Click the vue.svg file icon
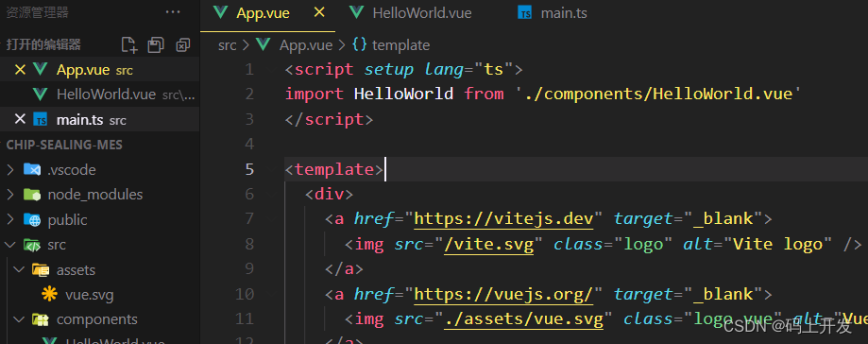This screenshot has width=868, height=344. pyautogui.click(x=50, y=294)
